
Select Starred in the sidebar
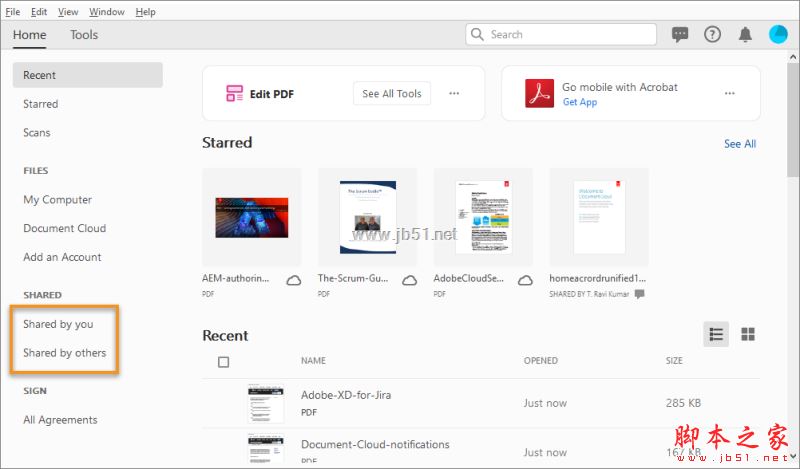[40, 104]
